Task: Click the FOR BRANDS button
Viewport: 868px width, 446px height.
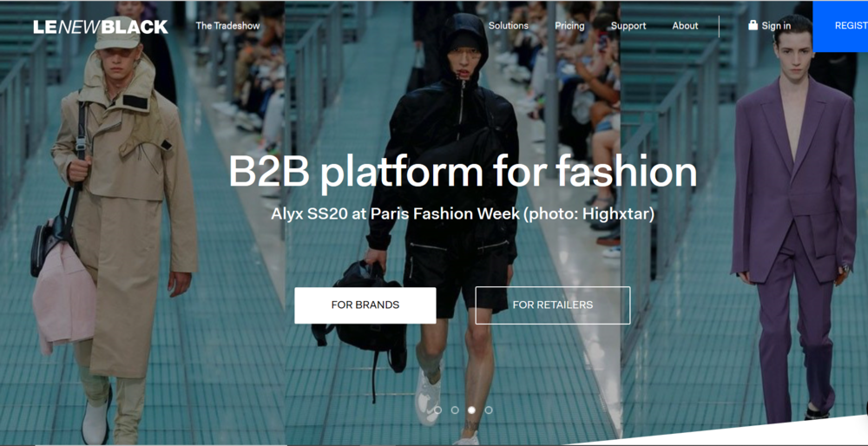Action: pyautogui.click(x=365, y=305)
